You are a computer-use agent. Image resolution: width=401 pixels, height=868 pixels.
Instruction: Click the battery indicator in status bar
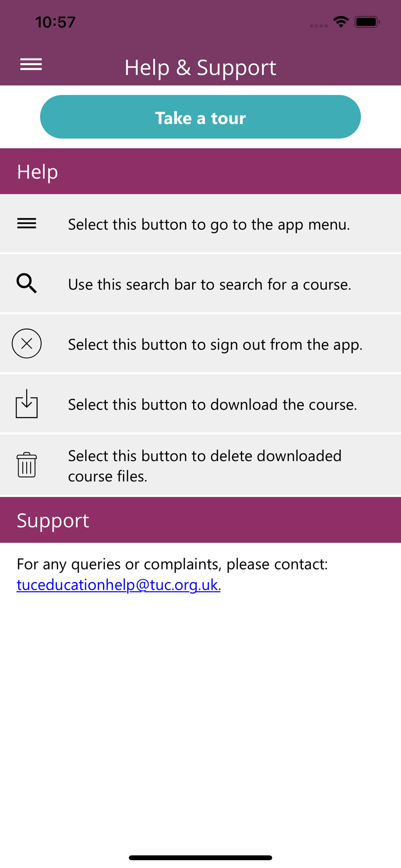(x=367, y=22)
